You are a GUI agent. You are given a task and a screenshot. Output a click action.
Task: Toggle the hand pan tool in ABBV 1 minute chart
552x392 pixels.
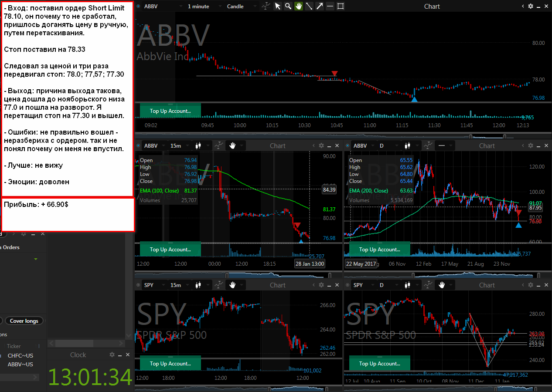[x=299, y=6]
